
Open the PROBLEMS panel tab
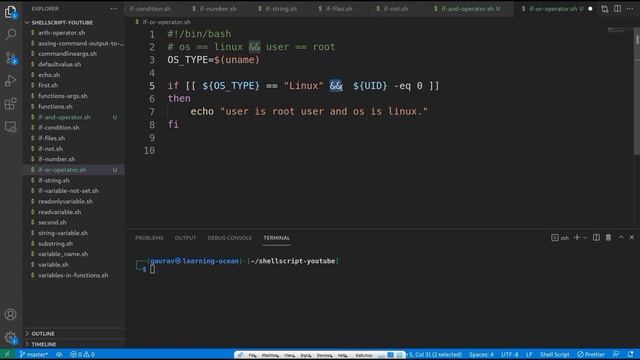pos(149,238)
